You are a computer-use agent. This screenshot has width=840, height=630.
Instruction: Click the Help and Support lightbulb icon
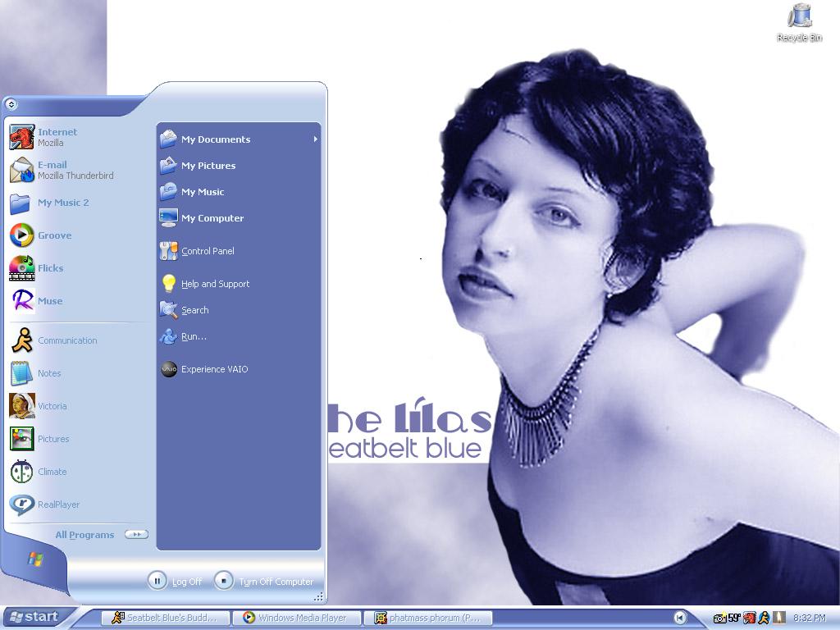pyautogui.click(x=168, y=283)
